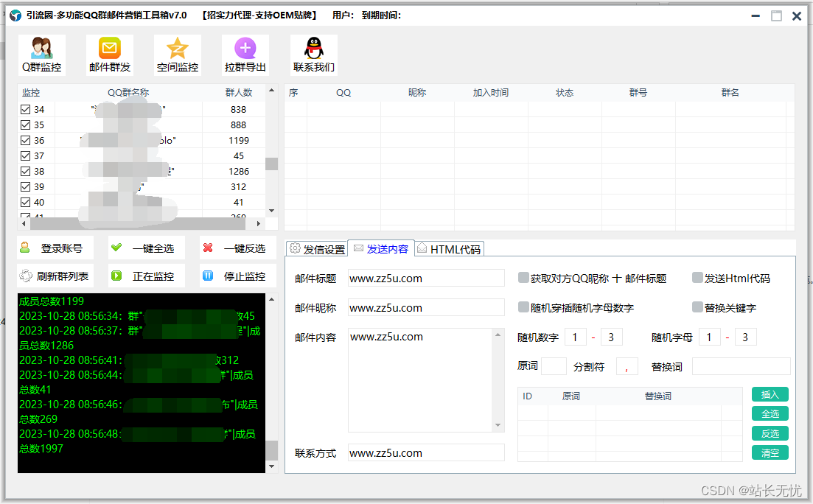Viewport: 813px width, 504px height.
Task: Click the 状态 column header
Action: (x=565, y=93)
